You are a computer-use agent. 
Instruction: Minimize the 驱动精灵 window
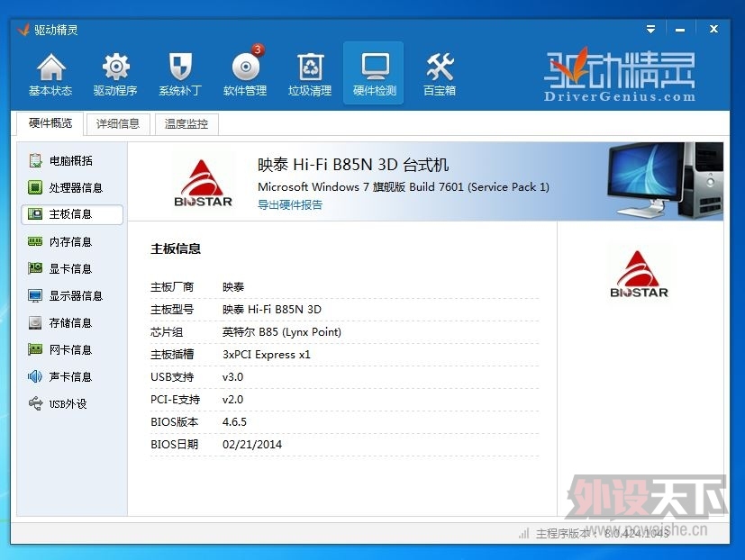680,30
